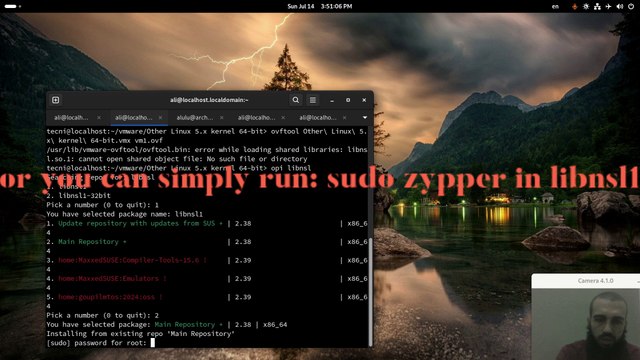Open the power menu icon
The image size is (640, 360).
pyautogui.click(x=631, y=6)
